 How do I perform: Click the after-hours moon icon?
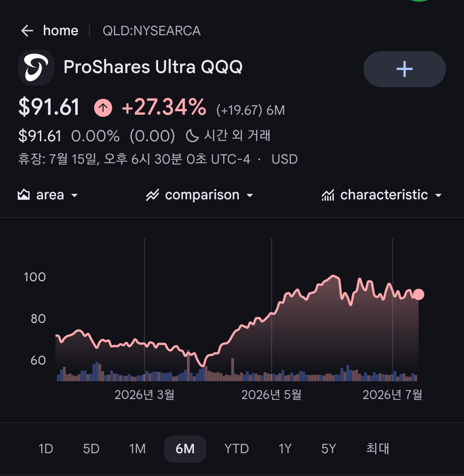[x=192, y=135]
